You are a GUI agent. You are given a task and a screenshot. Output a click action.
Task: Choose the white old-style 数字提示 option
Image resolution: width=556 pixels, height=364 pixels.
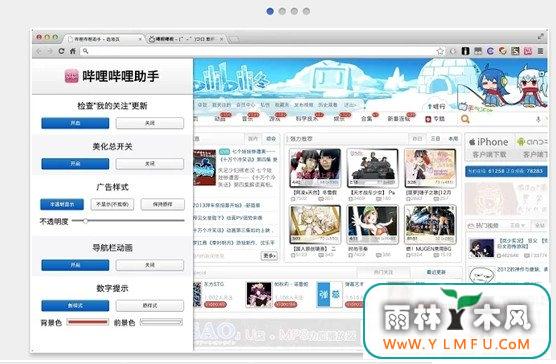(150, 306)
